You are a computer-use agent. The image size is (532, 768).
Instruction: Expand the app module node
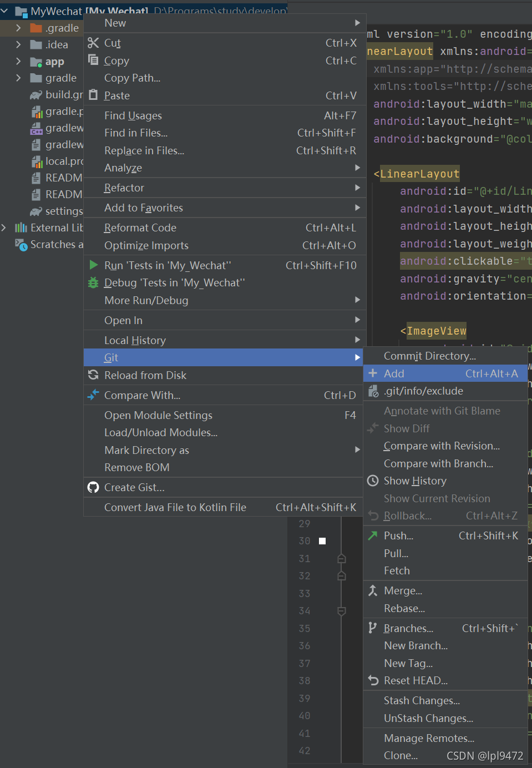(18, 61)
